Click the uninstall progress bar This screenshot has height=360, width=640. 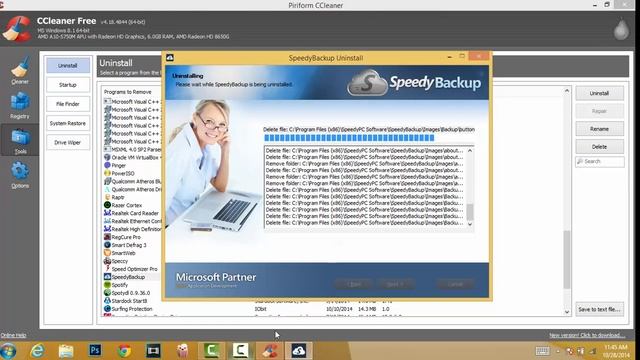(369, 138)
